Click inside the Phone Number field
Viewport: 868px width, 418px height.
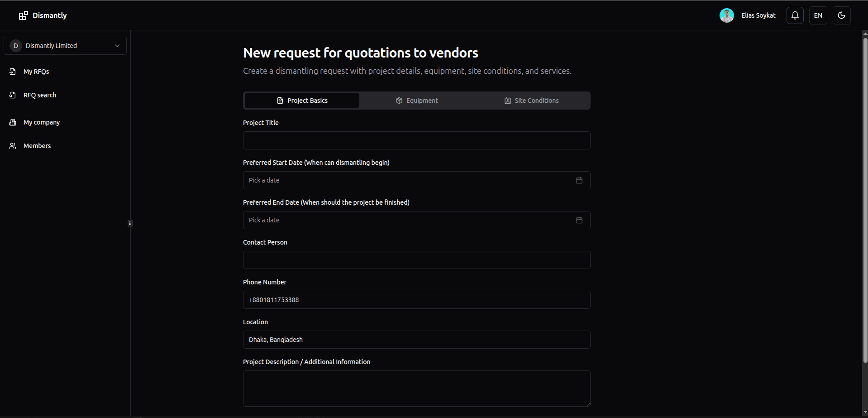coord(416,299)
